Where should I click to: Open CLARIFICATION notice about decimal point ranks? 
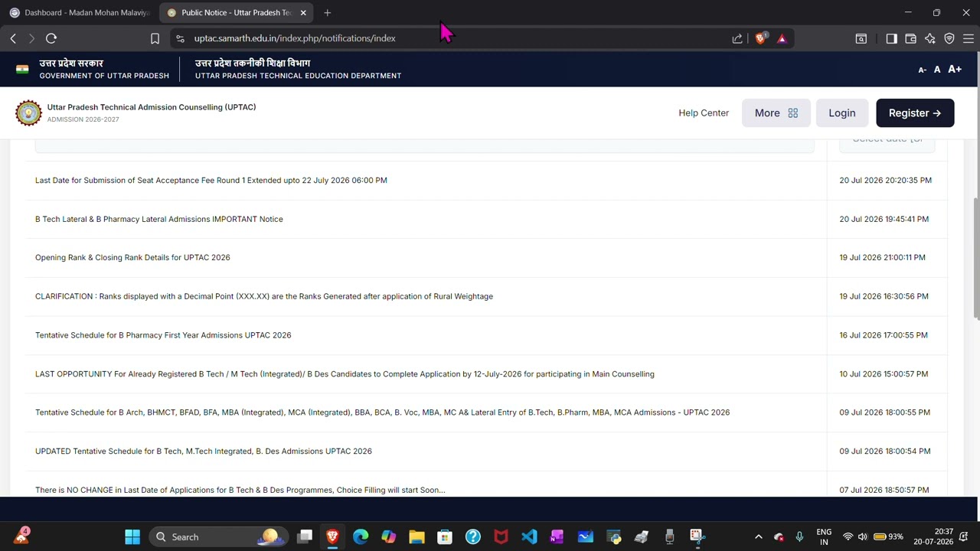coord(264,296)
